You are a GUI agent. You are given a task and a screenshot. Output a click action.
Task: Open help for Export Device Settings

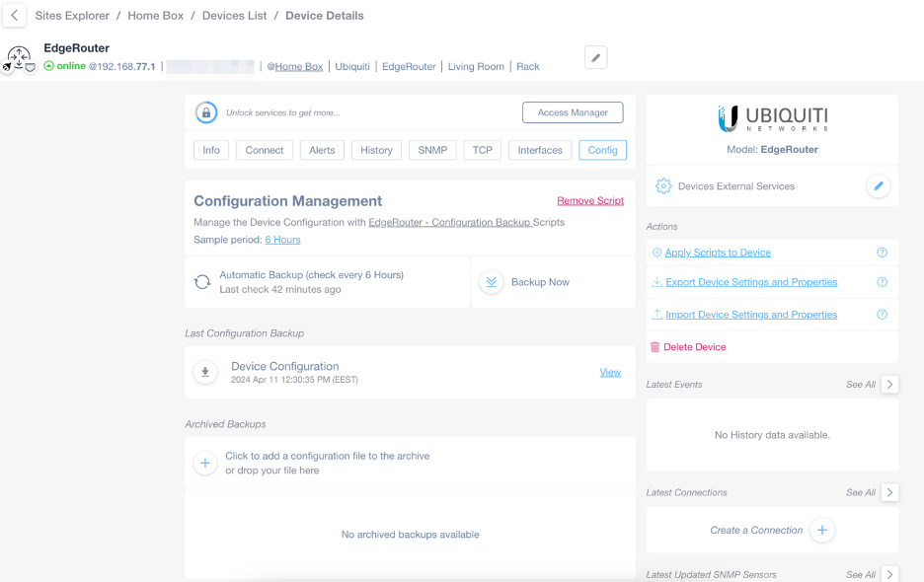coord(882,282)
